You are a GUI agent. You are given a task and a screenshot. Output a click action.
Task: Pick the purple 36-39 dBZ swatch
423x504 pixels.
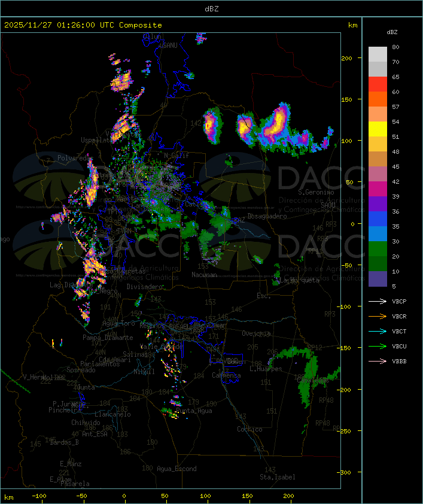point(378,204)
